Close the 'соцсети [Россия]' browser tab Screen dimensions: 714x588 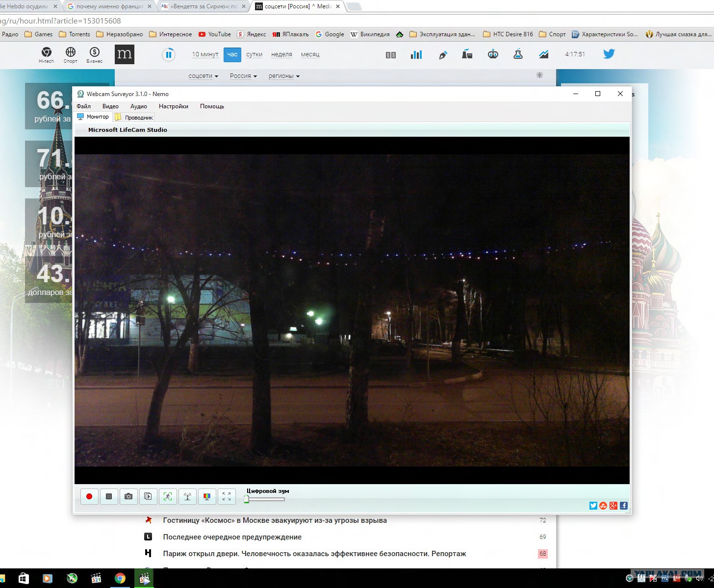point(338,6)
